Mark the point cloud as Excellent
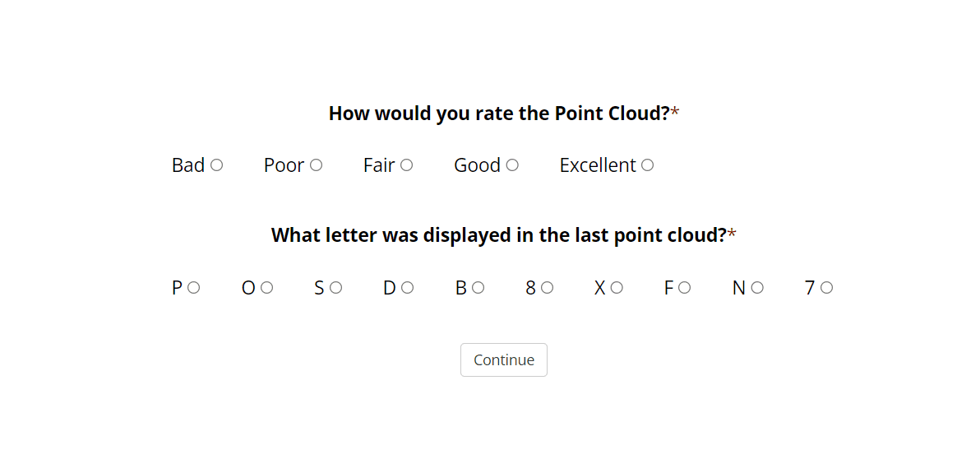The height and width of the screenshot is (473, 980). (x=647, y=165)
